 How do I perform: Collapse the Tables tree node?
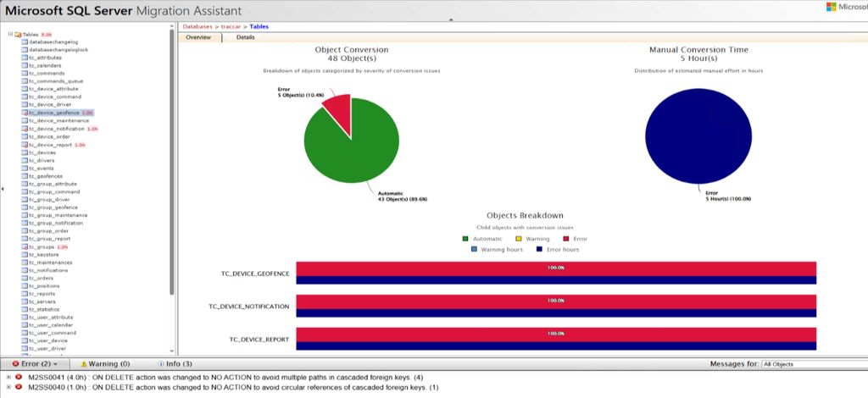click(10, 34)
